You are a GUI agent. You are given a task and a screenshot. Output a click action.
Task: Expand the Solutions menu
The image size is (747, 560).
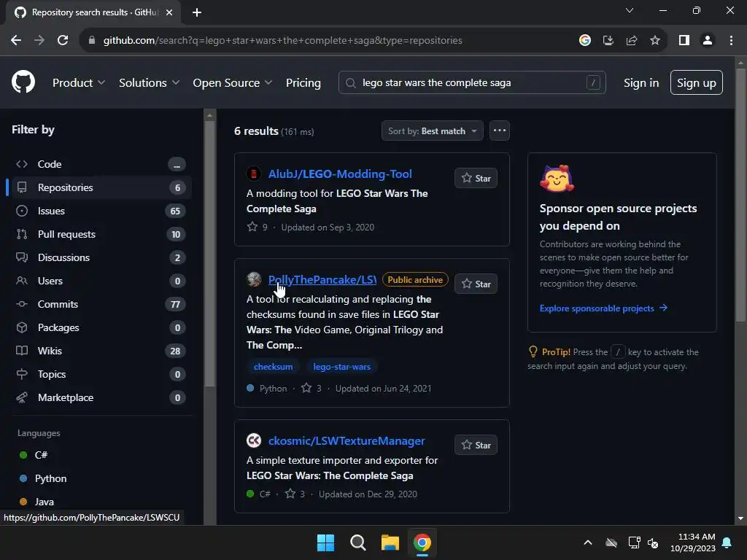point(149,83)
